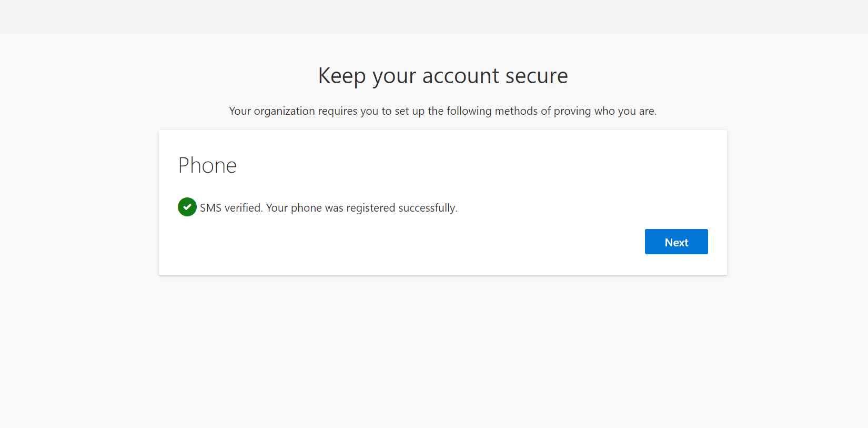The width and height of the screenshot is (868, 428).
Task: Click the Phone section heading
Action: [207, 165]
